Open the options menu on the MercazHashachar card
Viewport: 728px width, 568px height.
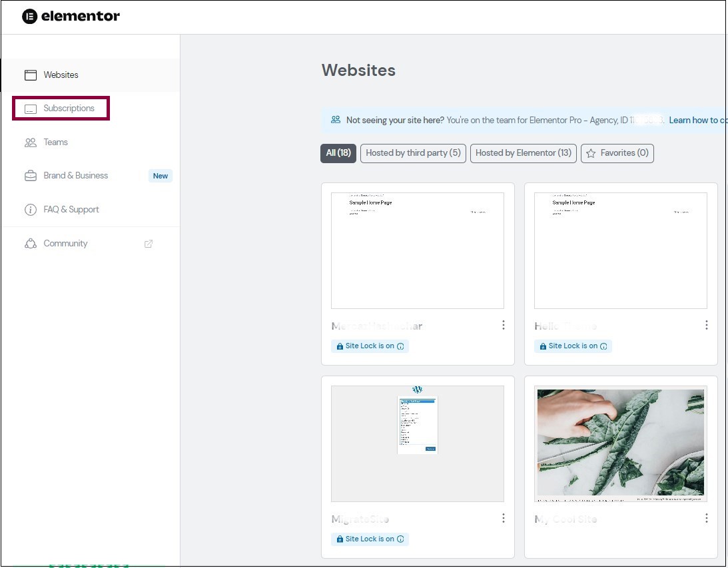(x=503, y=325)
